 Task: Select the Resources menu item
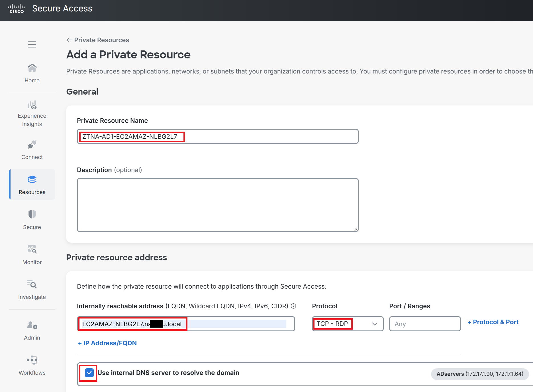coord(32,185)
